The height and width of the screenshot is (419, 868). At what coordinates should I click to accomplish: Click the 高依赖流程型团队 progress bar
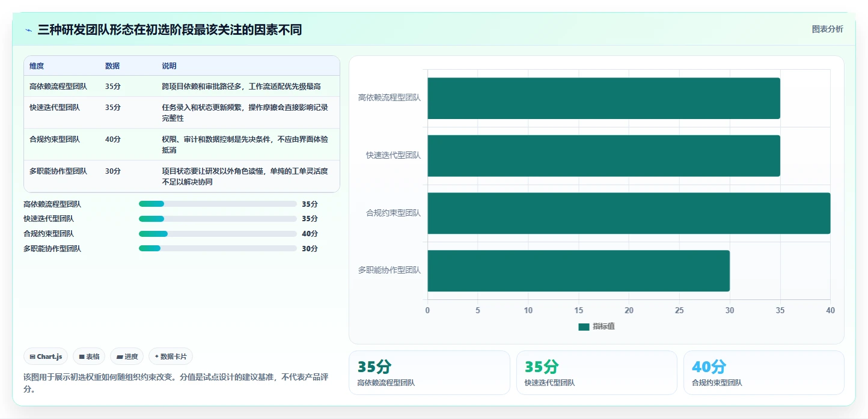218,204
